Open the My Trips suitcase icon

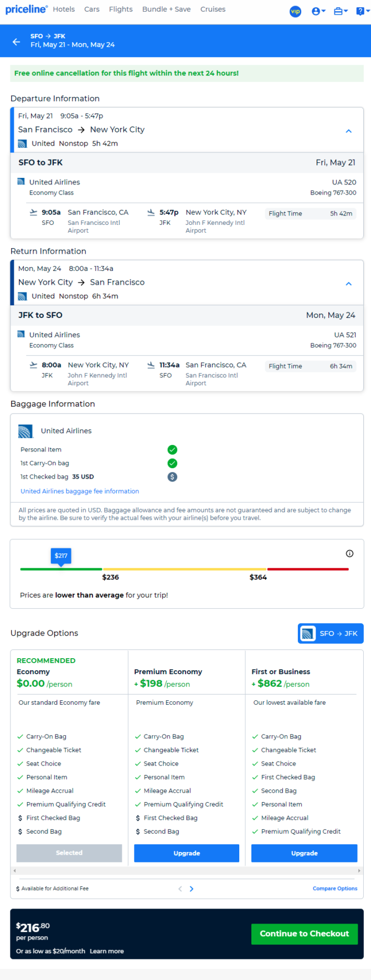(341, 11)
